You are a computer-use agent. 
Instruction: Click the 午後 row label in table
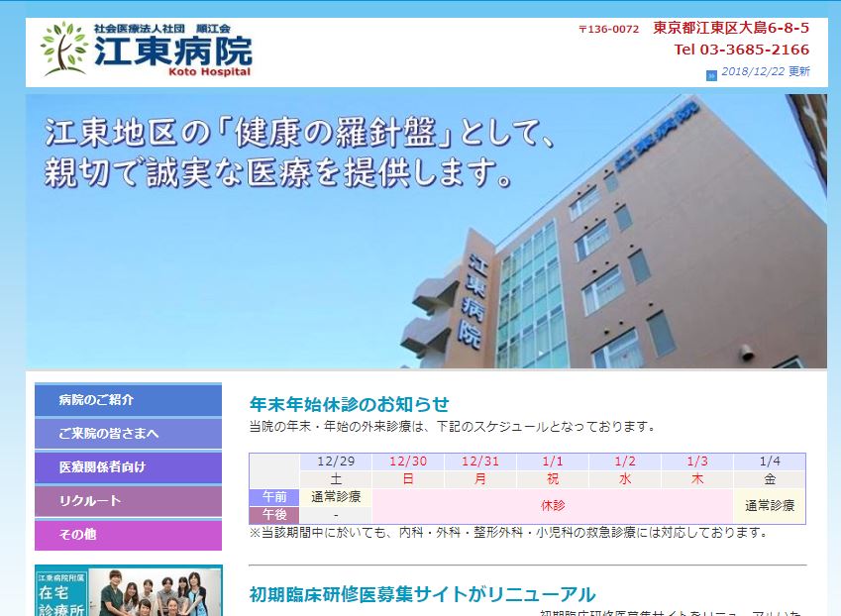(x=273, y=514)
